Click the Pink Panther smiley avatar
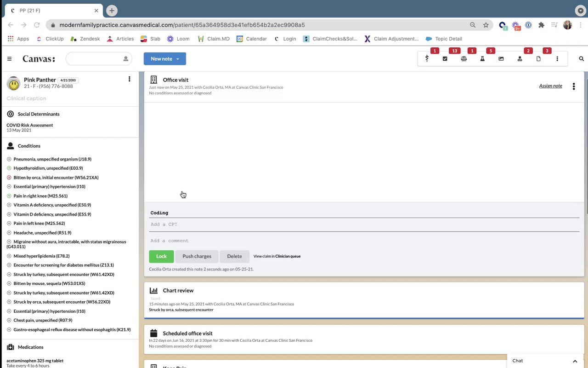This screenshot has width=588, height=368. [13, 83]
